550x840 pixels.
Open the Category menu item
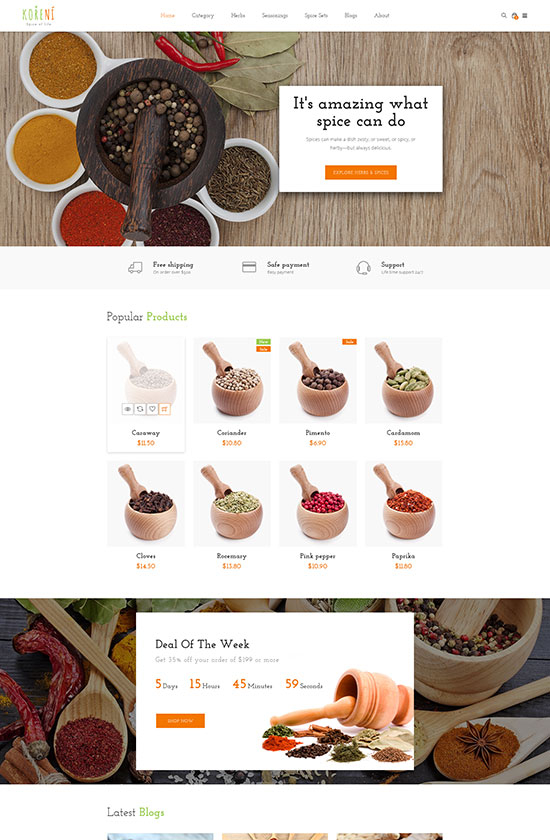coord(203,16)
